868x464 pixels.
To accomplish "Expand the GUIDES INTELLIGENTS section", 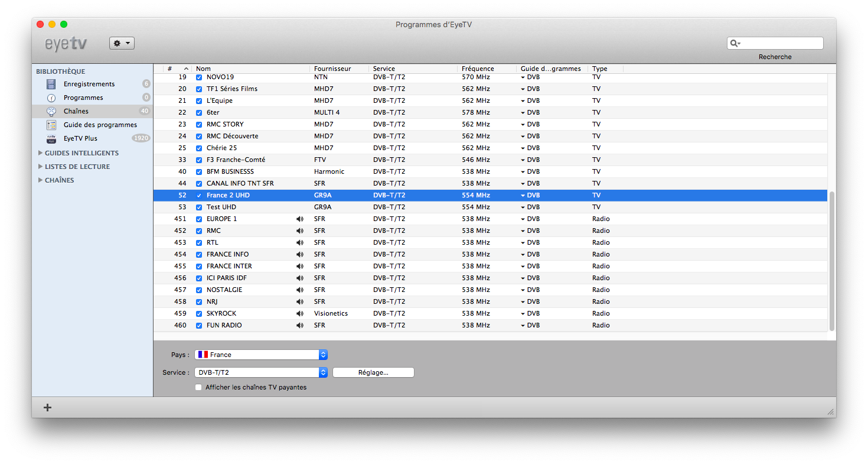I will tap(40, 153).
